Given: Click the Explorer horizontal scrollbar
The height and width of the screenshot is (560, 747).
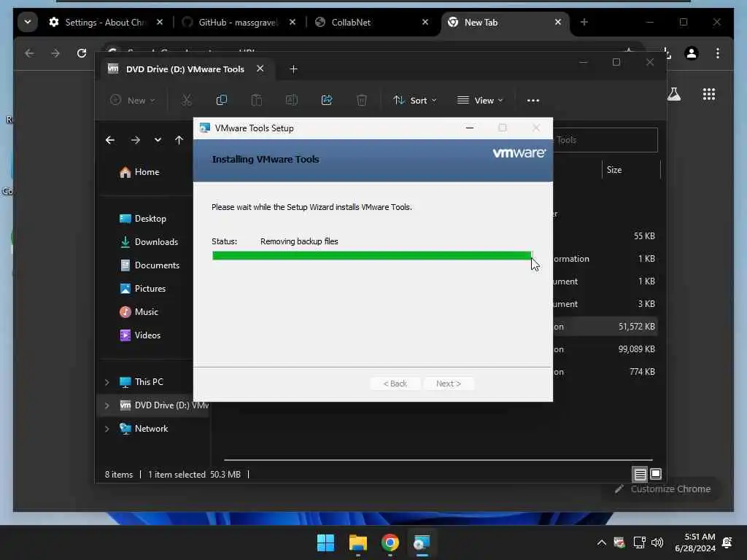Looking at the screenshot, I should pos(438,460).
